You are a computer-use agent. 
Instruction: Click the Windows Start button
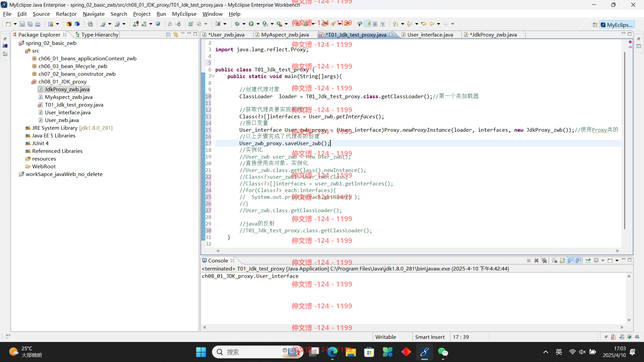[201, 352]
